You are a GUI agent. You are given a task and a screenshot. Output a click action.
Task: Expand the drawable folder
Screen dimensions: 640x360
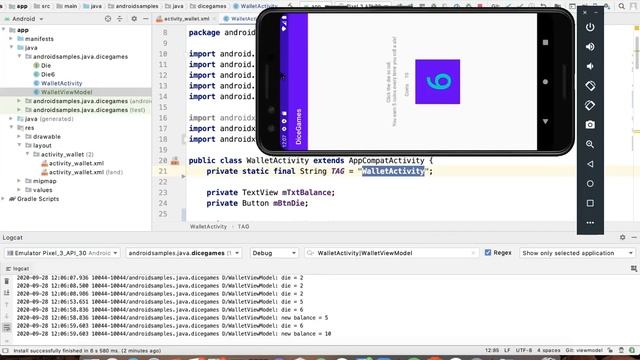click(19, 136)
